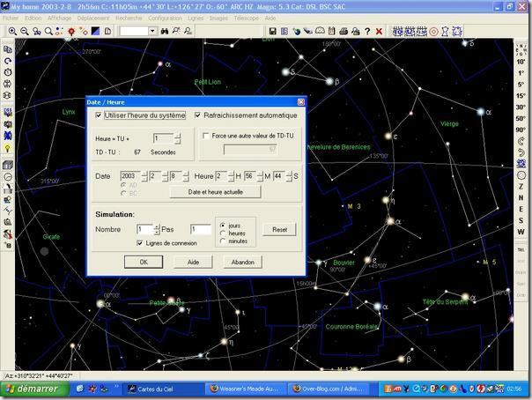Click the calendar icon in top toolbar

[332, 31]
